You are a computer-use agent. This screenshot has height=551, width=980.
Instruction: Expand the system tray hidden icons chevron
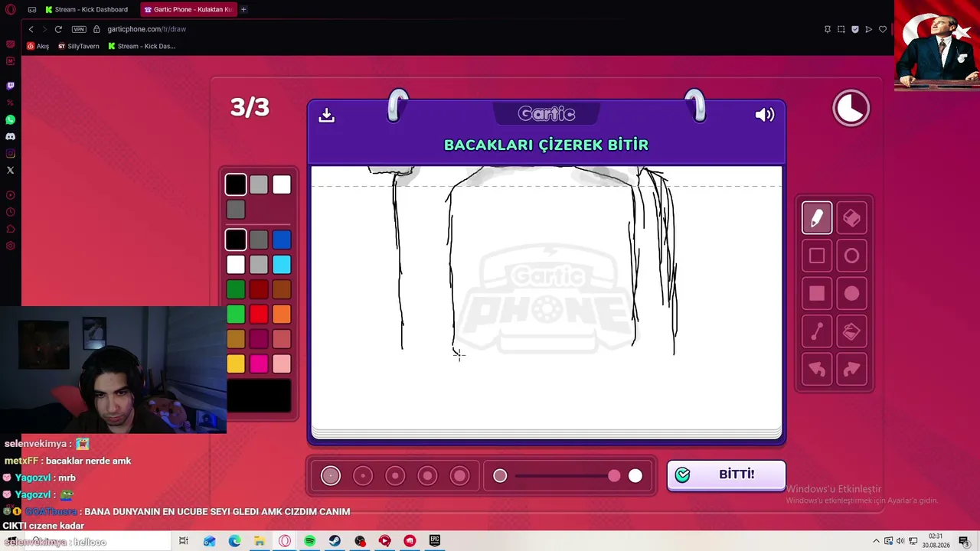coord(876,541)
